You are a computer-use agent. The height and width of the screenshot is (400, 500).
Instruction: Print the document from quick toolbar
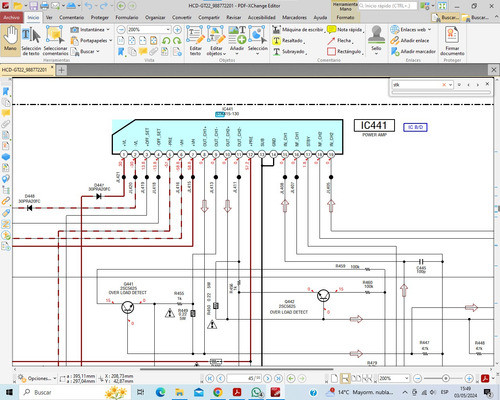click(44, 6)
